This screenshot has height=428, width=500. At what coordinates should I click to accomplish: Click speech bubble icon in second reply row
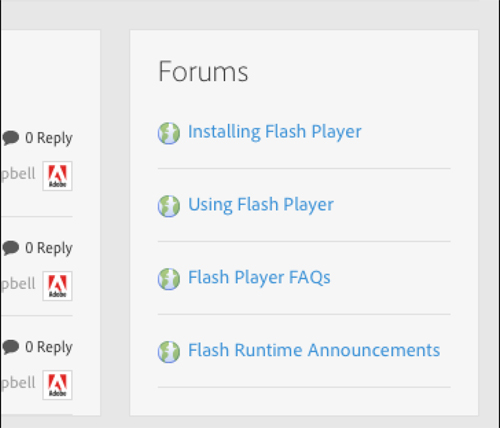click(x=11, y=248)
